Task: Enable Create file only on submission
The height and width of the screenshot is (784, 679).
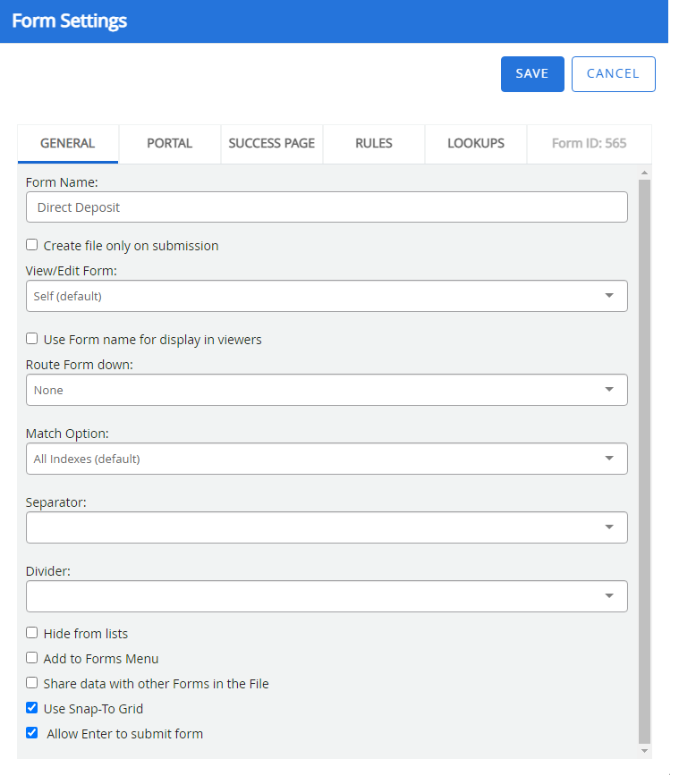Action: pos(32,245)
